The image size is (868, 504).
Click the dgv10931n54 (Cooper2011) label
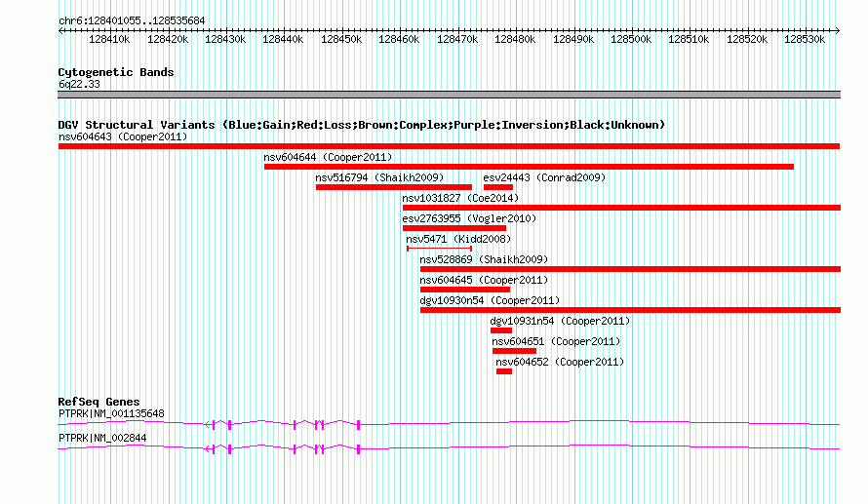point(560,321)
